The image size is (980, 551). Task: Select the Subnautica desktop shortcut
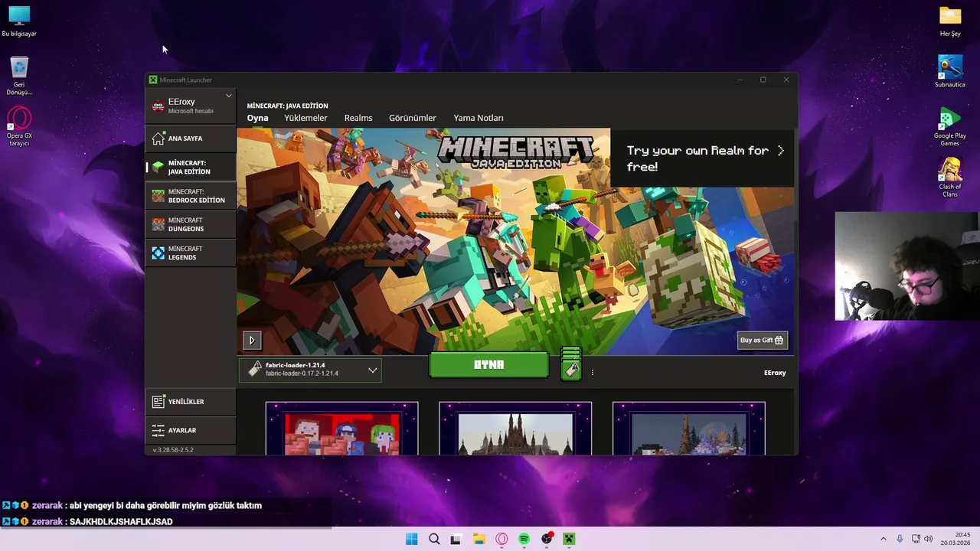coord(950,72)
